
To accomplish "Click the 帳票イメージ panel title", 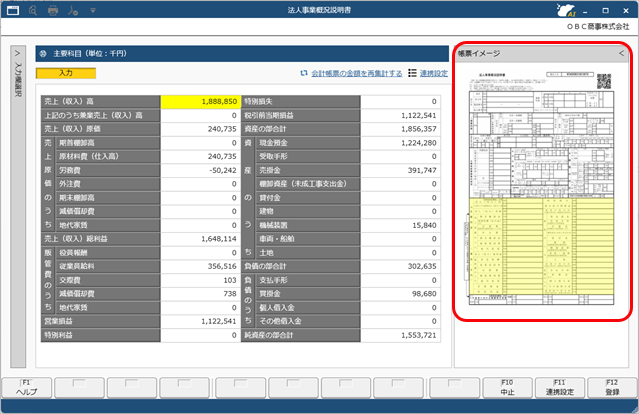I will coord(479,53).
